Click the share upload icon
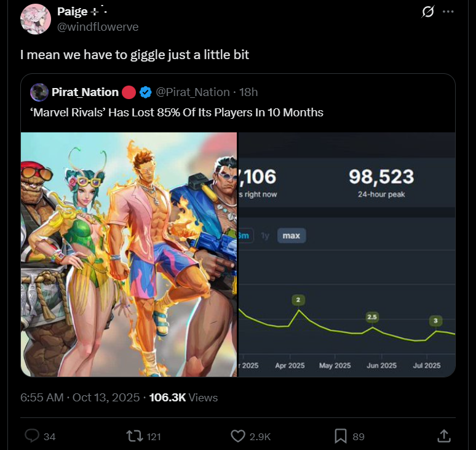This screenshot has width=476, height=450. pos(444,436)
